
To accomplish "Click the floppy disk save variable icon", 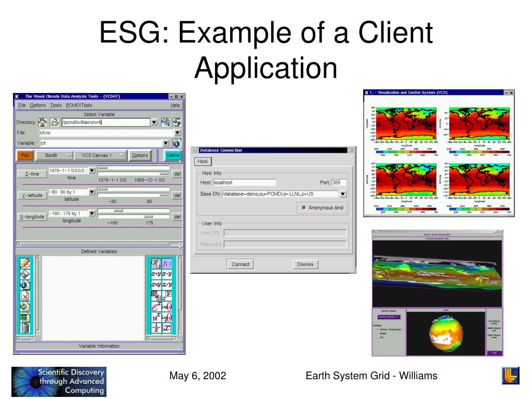I will coord(25,274).
